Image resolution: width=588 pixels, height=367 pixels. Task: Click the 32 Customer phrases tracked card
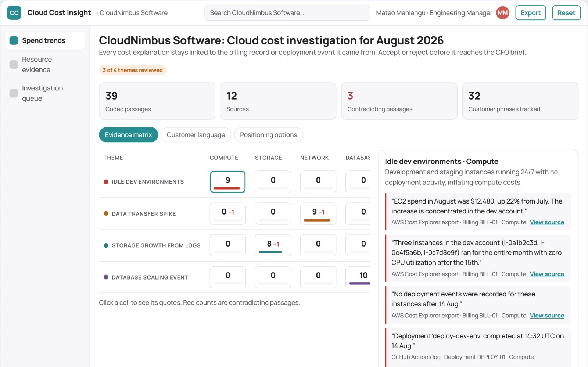(x=520, y=101)
